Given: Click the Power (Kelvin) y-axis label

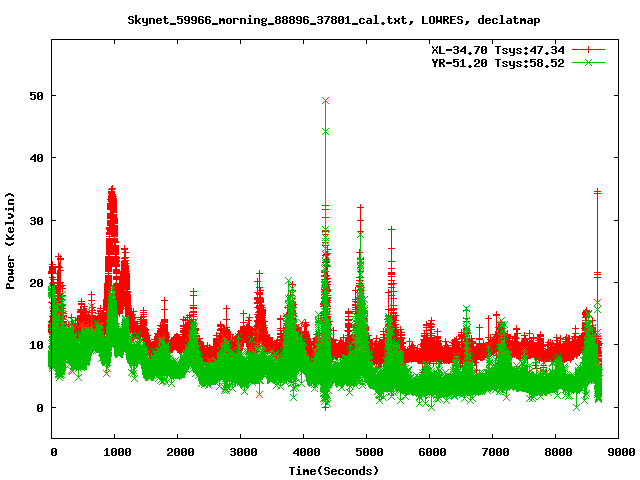Looking at the screenshot, I should [x=10, y=241].
